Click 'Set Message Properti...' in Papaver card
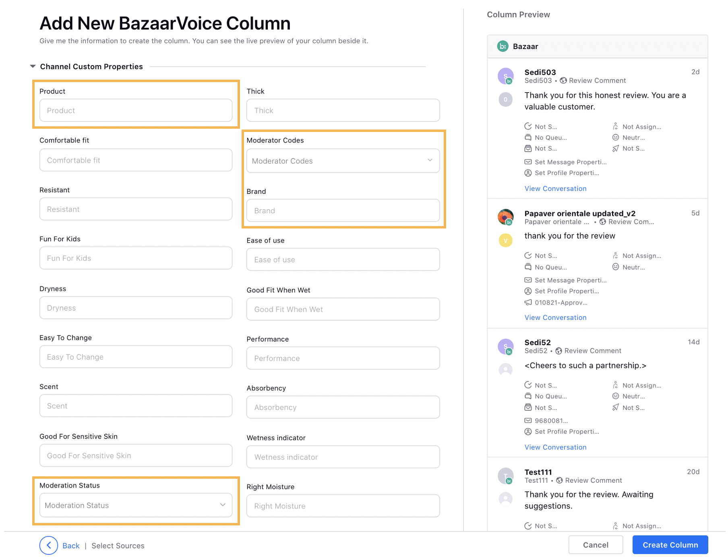 [x=571, y=280]
